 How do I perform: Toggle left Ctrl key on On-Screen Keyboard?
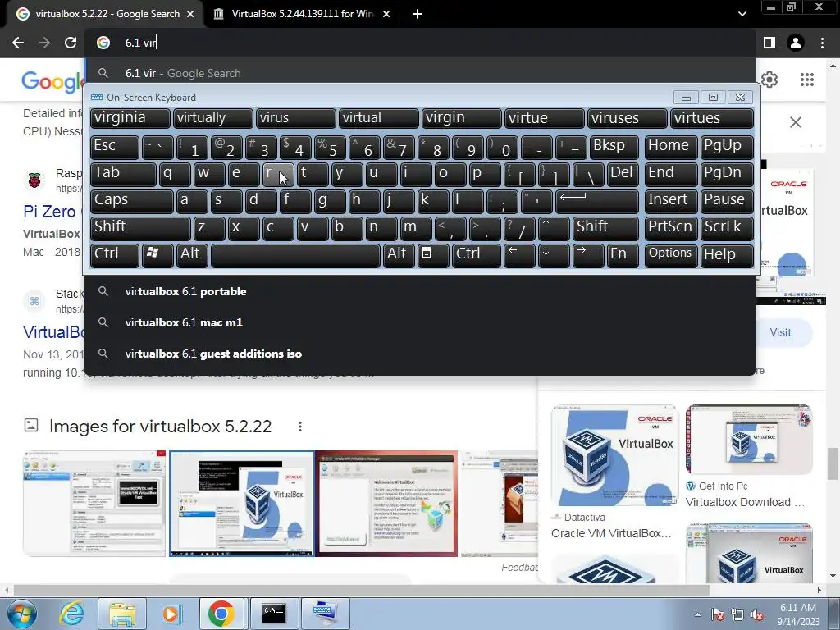[x=115, y=255]
